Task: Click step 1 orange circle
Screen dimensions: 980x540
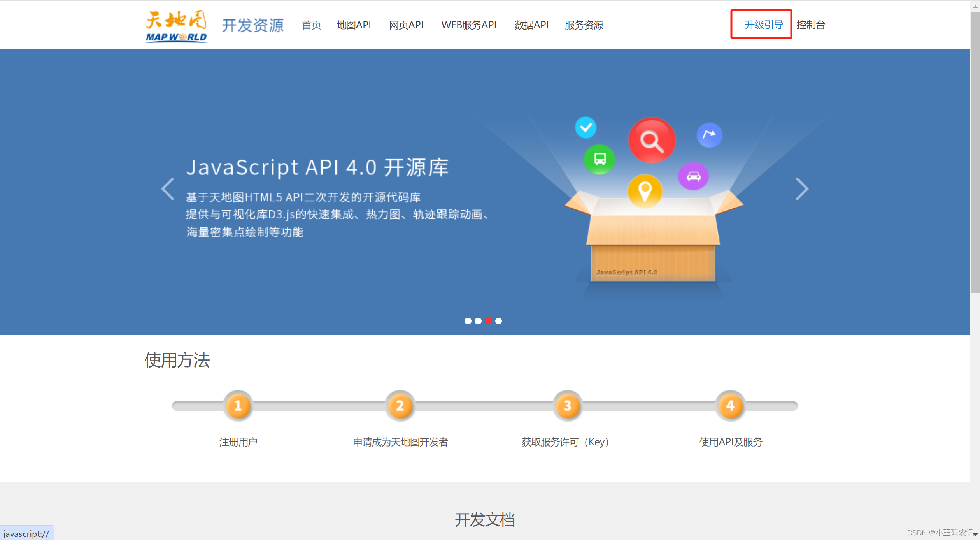Action: (238, 406)
